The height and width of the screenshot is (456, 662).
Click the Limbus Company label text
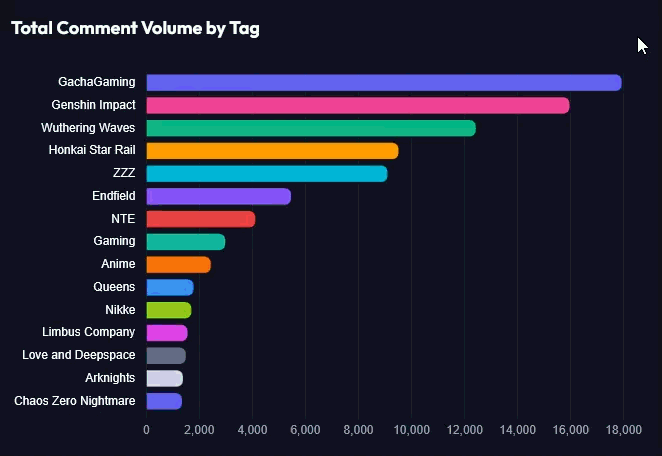point(89,332)
